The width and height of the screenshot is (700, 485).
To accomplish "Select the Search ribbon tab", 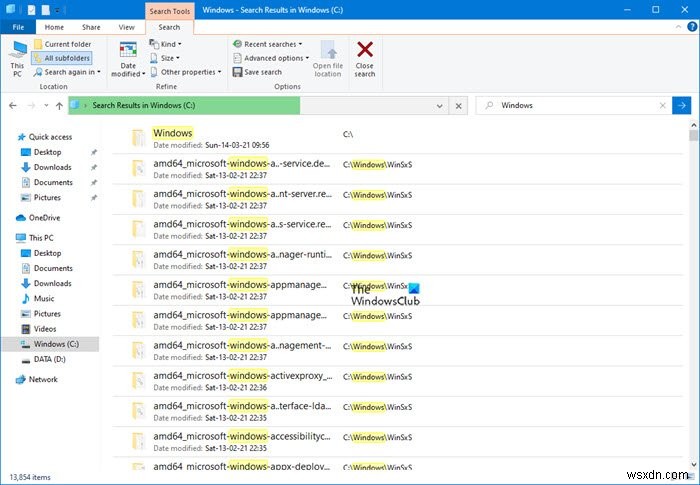I will pos(169,27).
